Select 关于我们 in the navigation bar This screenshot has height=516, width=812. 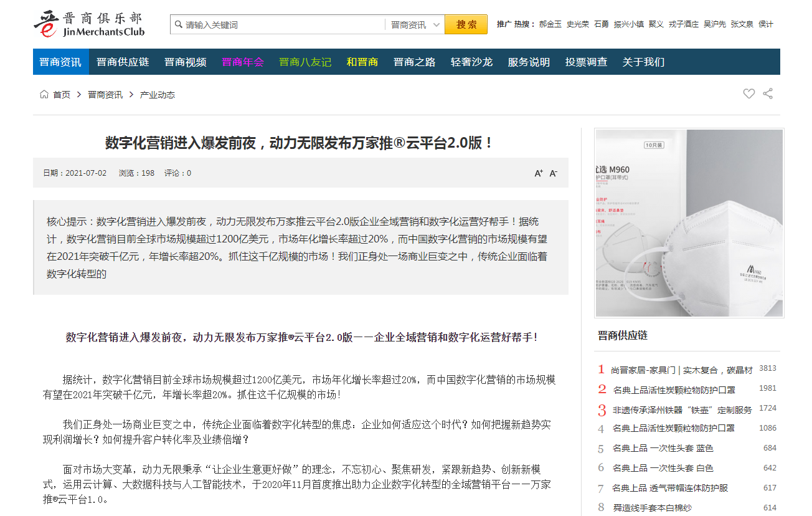(x=643, y=62)
